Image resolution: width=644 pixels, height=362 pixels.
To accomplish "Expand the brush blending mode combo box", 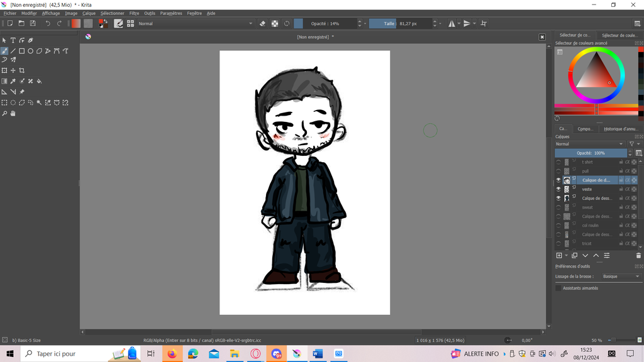I will (195, 23).
